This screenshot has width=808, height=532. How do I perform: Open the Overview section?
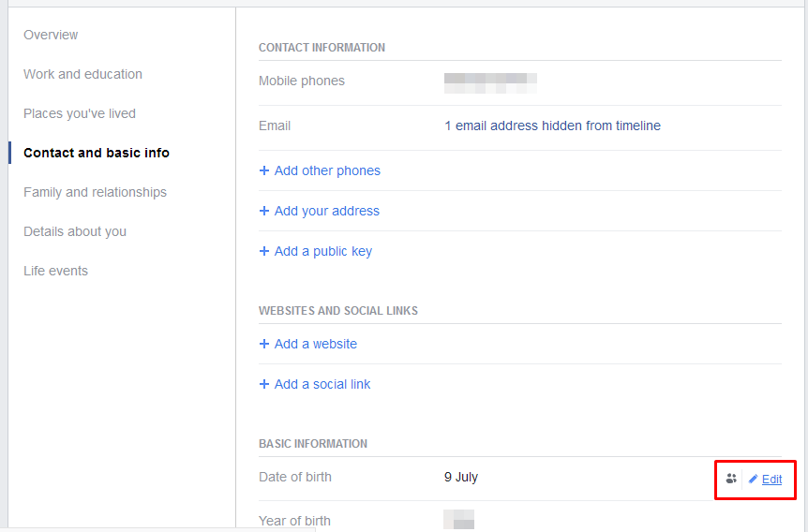[x=51, y=35]
